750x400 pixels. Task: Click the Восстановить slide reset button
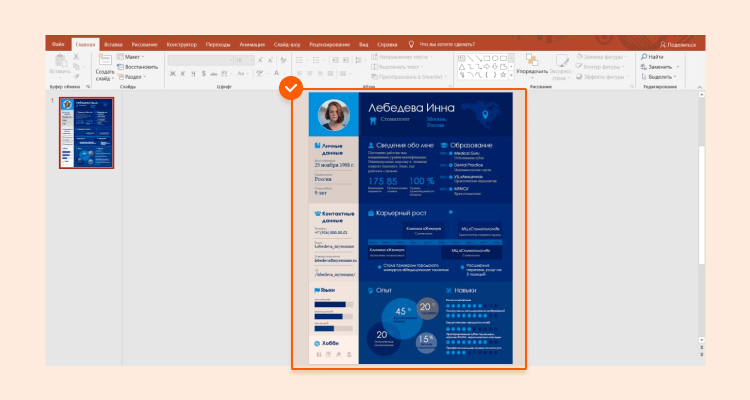click(137, 67)
